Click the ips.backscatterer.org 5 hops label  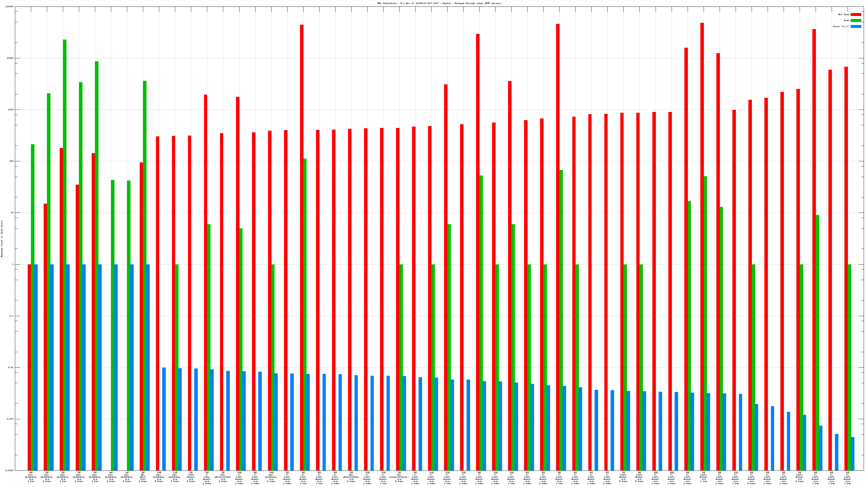pyautogui.click(x=399, y=477)
